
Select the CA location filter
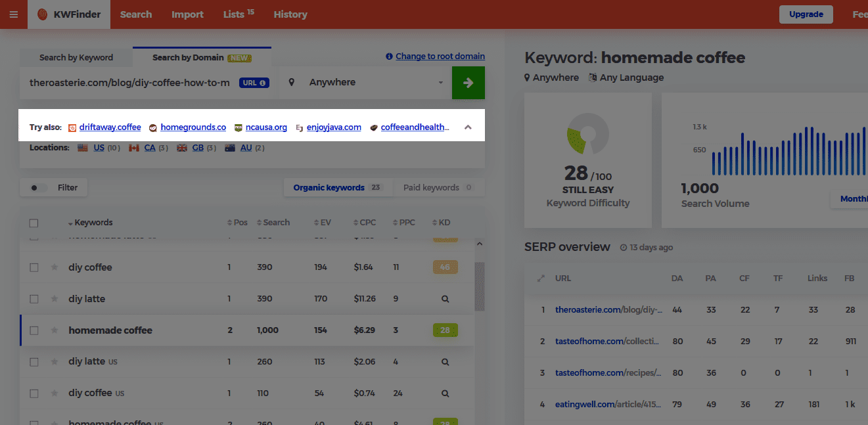pos(148,148)
